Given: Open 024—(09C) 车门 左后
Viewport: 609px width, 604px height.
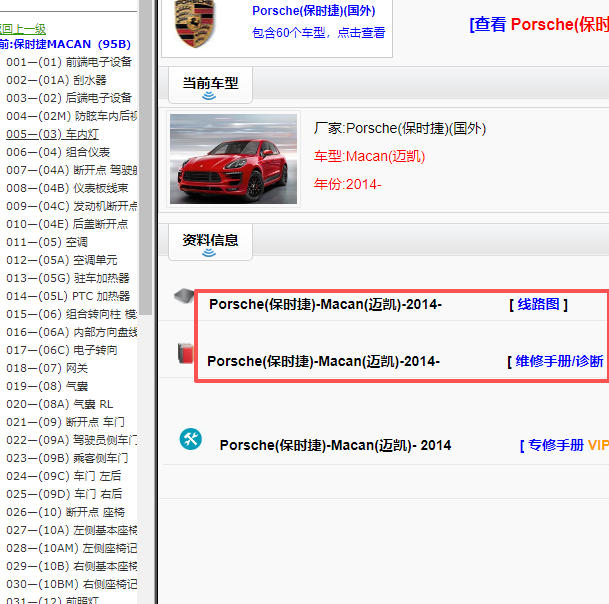Looking at the screenshot, I should pos(64,476).
